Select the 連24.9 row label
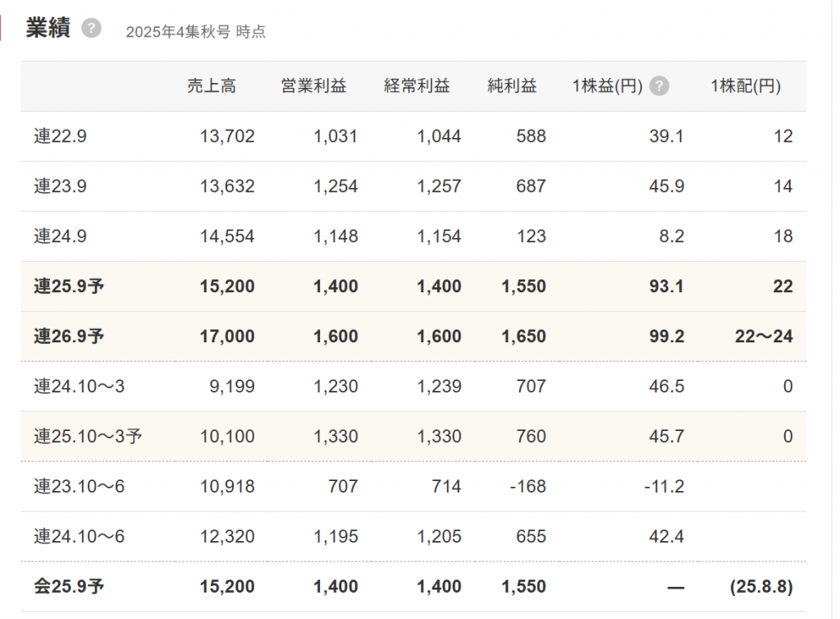 pos(60,236)
